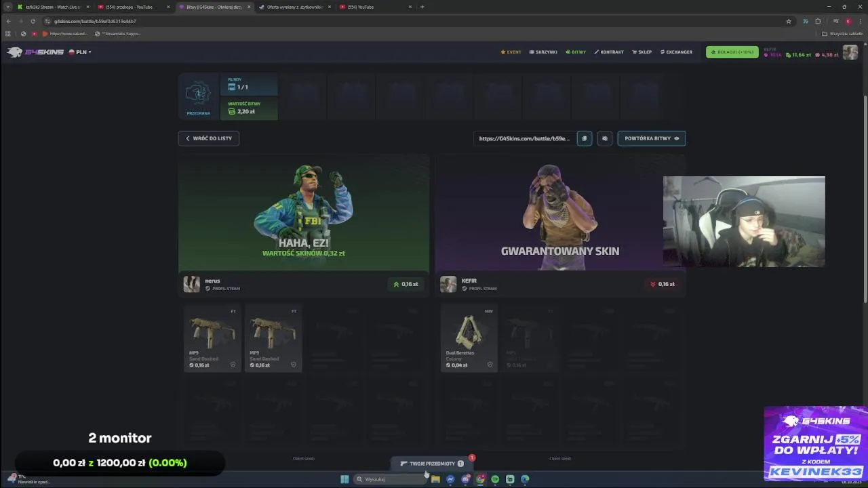Open Chrome profile avatar

coord(848,21)
